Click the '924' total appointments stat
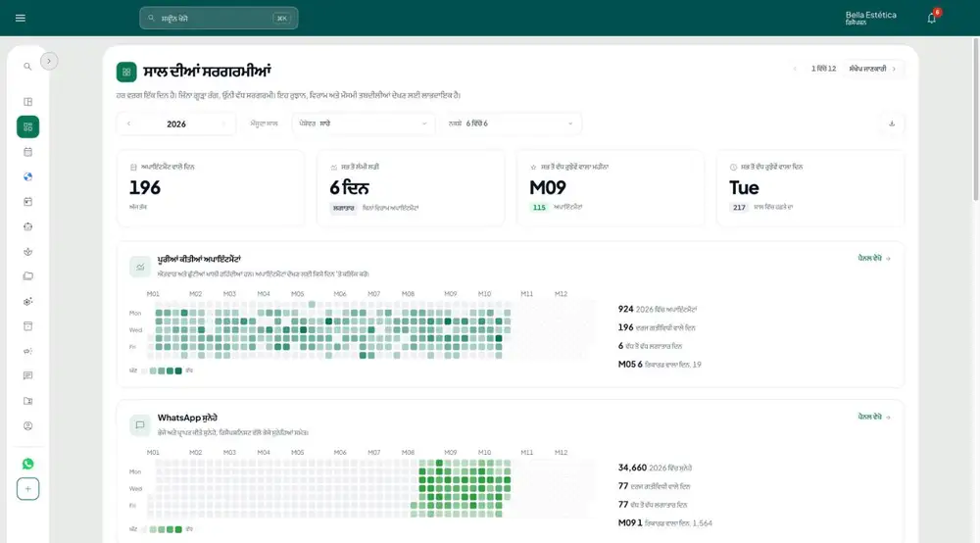Screen dimensions: 980x543 point(657,310)
